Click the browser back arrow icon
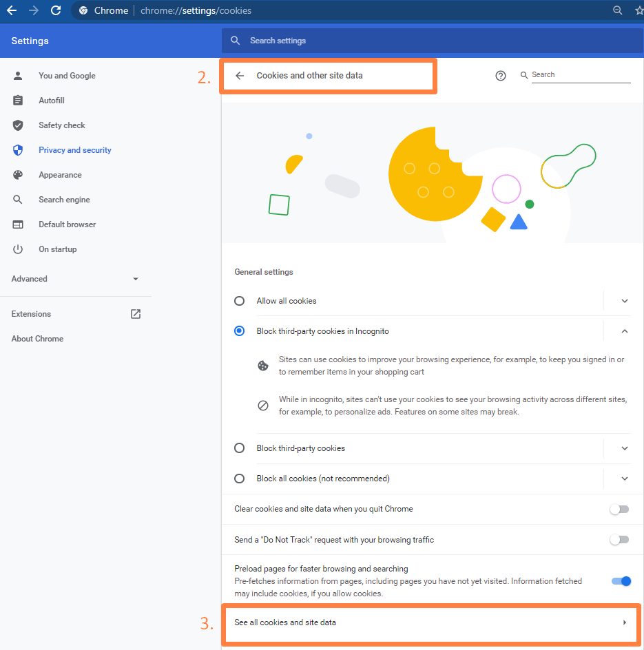The image size is (644, 650). coord(12,10)
